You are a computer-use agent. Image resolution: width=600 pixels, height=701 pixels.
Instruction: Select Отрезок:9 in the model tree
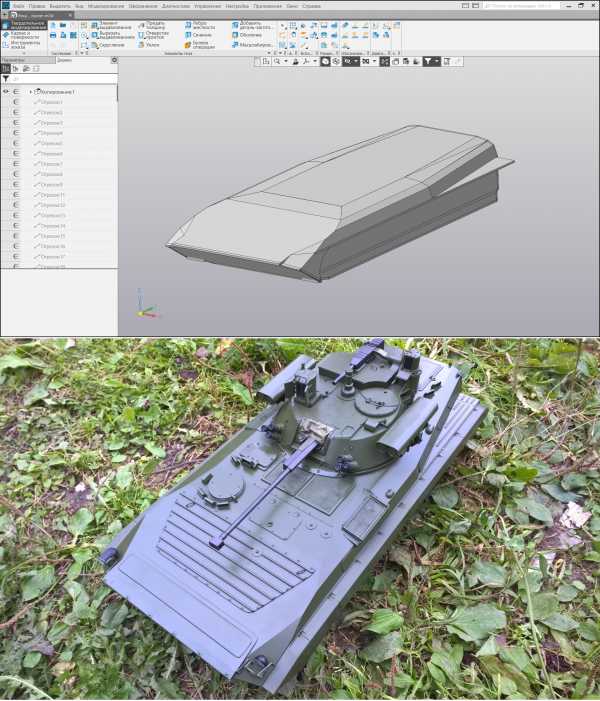(x=51, y=184)
